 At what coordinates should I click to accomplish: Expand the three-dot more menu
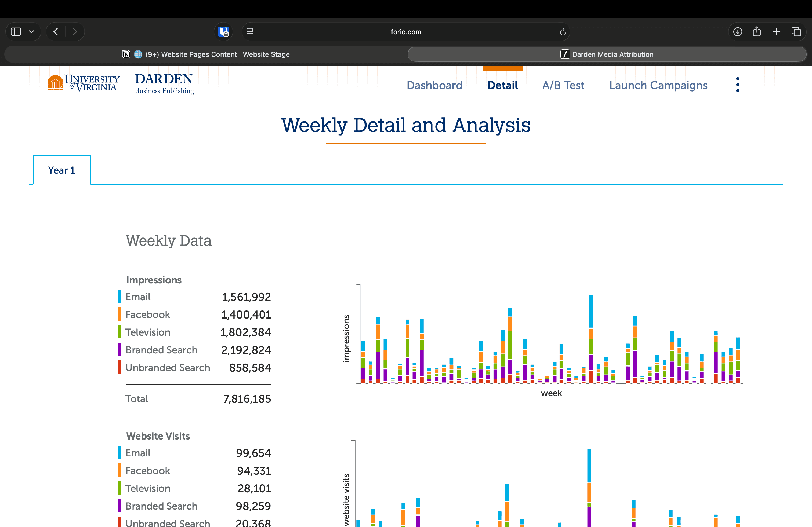[x=738, y=85]
